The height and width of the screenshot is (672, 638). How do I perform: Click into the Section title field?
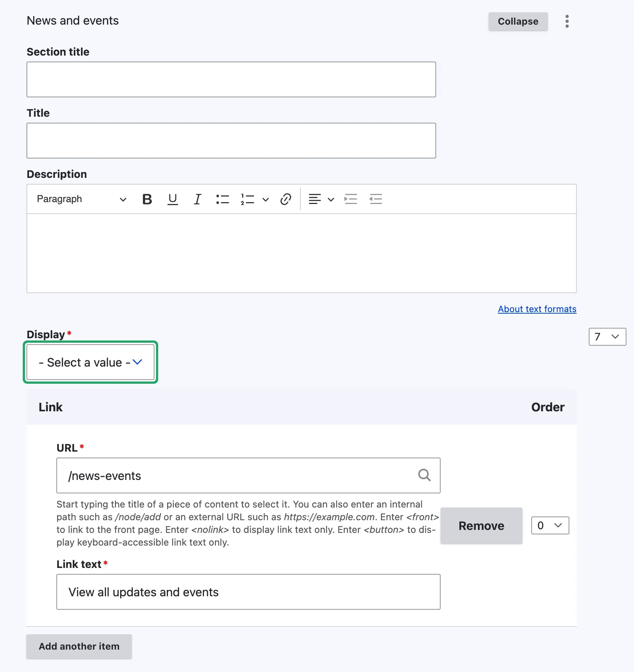pyautogui.click(x=231, y=79)
